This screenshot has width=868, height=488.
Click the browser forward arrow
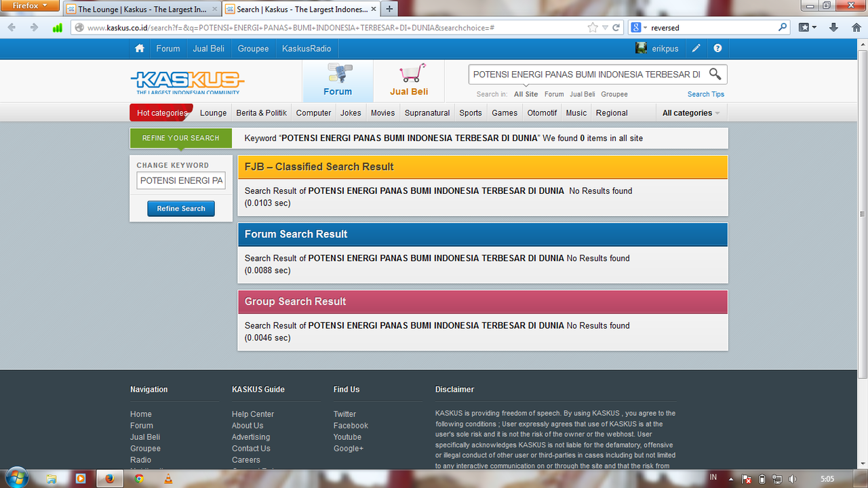(x=34, y=28)
